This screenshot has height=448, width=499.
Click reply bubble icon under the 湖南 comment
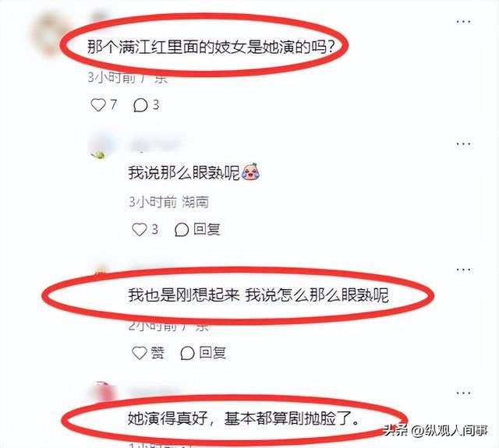182,230
